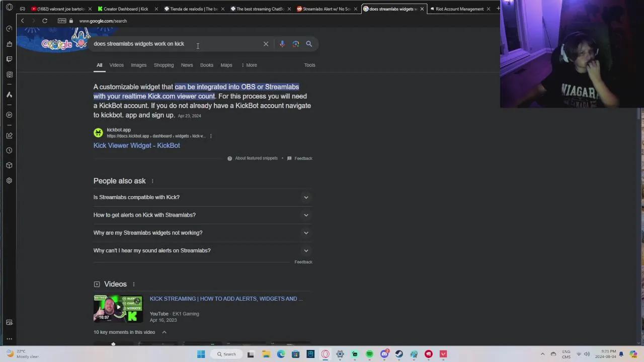The width and height of the screenshot is (644, 362).
Task: Open the shopping bag sidebar icon
Action: pos(9,44)
